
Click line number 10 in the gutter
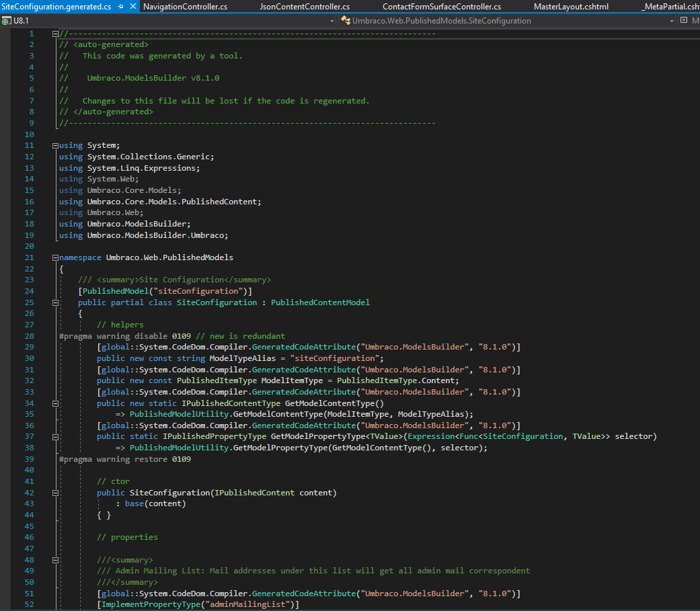coord(29,134)
